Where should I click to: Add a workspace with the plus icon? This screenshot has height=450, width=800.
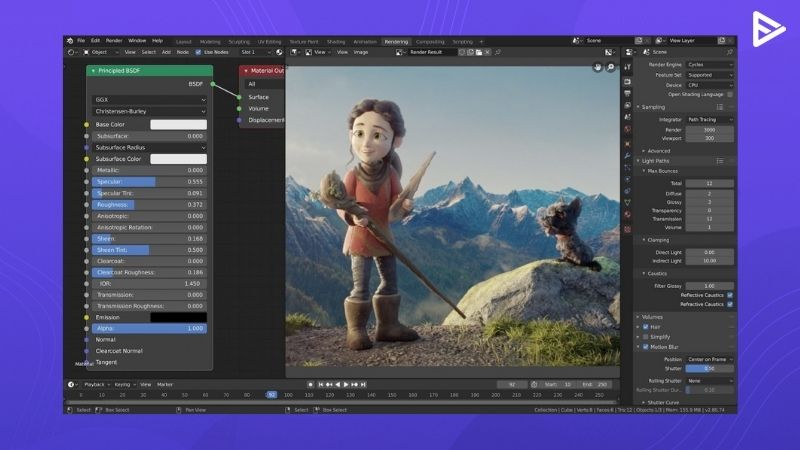pos(481,42)
